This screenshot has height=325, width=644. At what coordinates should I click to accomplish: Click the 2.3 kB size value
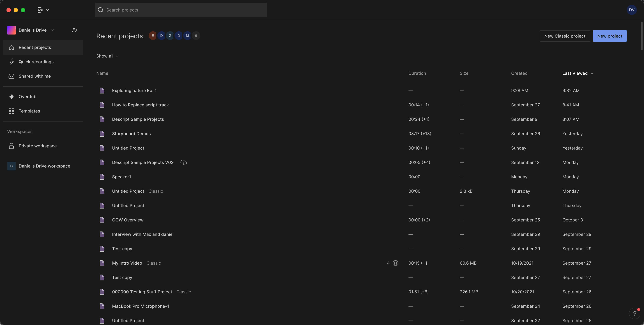click(466, 191)
